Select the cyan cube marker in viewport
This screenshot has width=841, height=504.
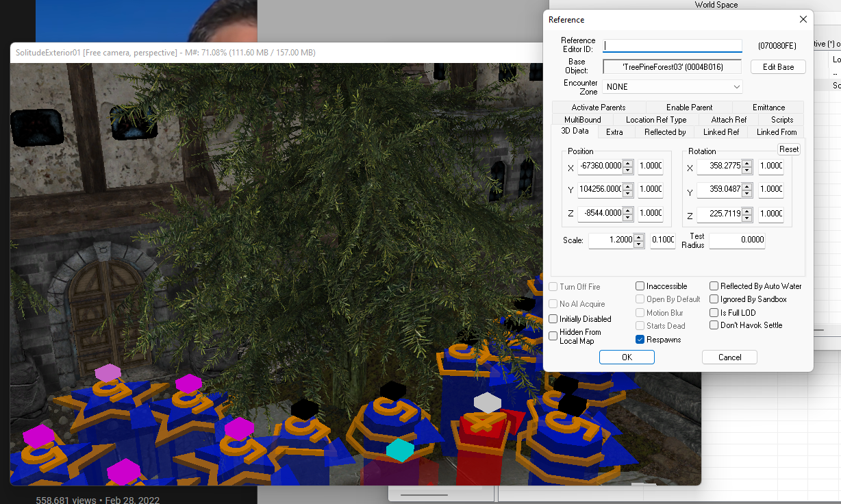point(399,450)
